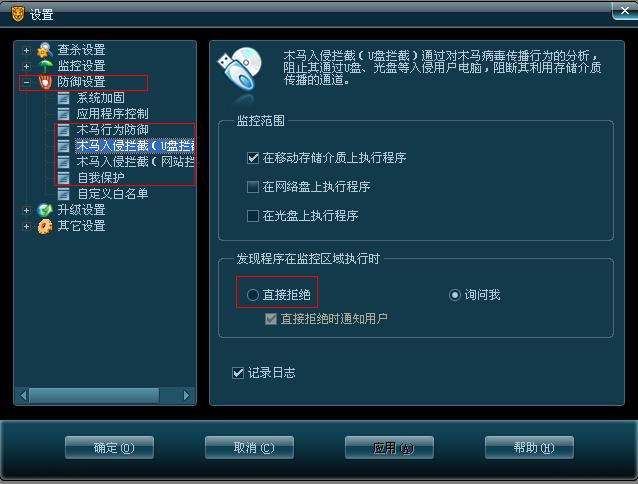Collapse the 防御设置 tree node
Screen dimensions: 638x484
[26, 82]
